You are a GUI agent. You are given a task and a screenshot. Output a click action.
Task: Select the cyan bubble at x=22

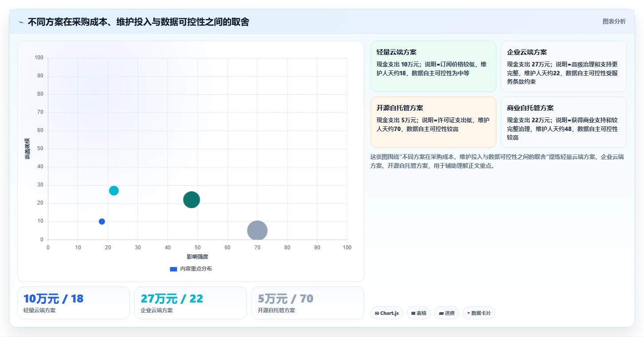click(x=114, y=190)
